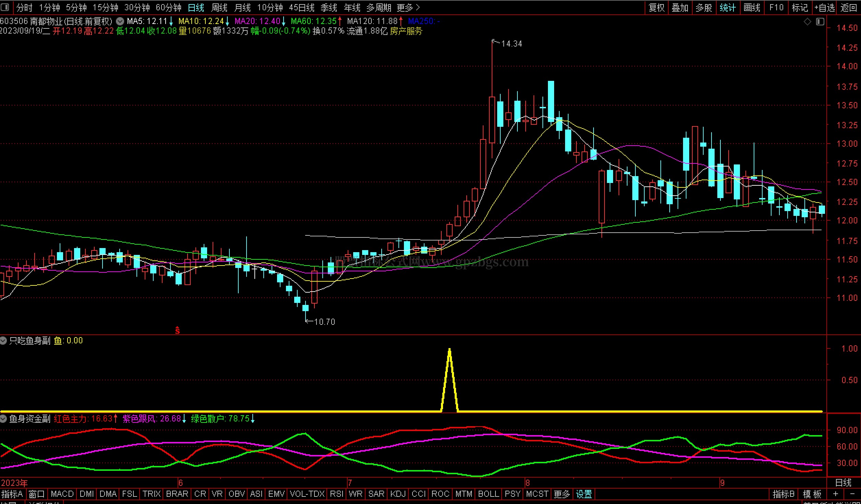This screenshot has width=861, height=504.
Task: Click the 多股 multi-stock button
Action: 704,8
